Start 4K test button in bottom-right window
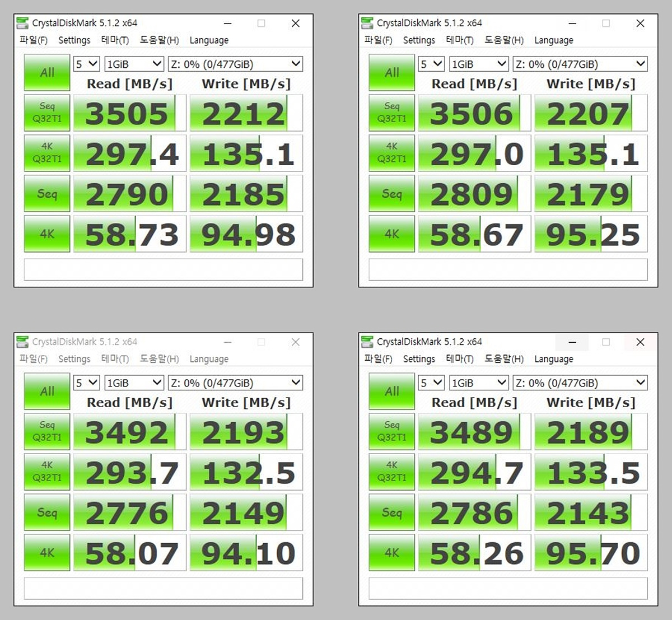 click(392, 552)
